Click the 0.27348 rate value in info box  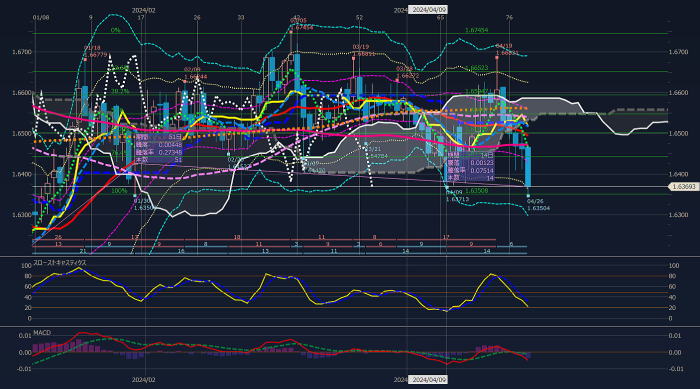pyautogui.click(x=170, y=152)
